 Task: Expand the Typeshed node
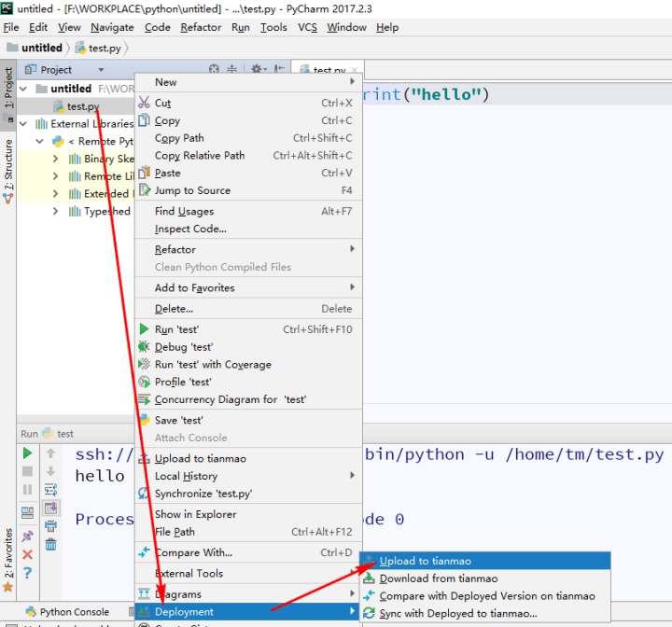coord(55,211)
